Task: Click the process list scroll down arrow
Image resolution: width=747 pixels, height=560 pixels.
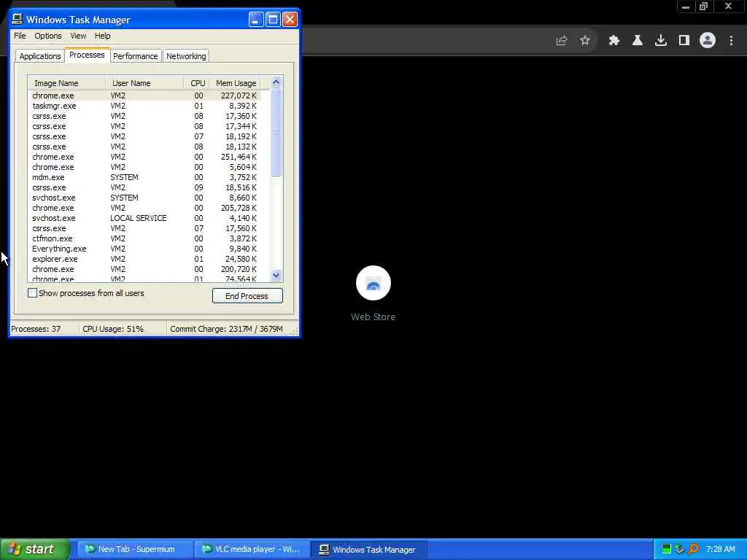Action: 276,275
